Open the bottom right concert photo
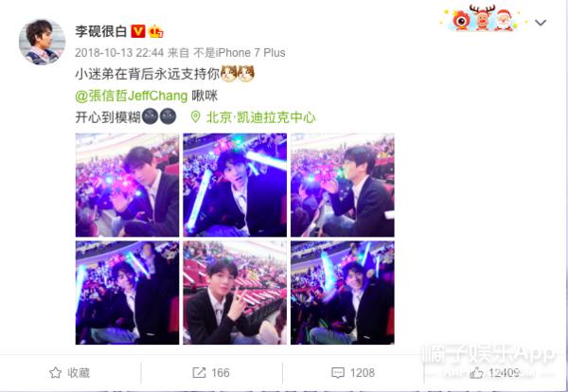The width and height of the screenshot is (568, 392). (x=343, y=293)
